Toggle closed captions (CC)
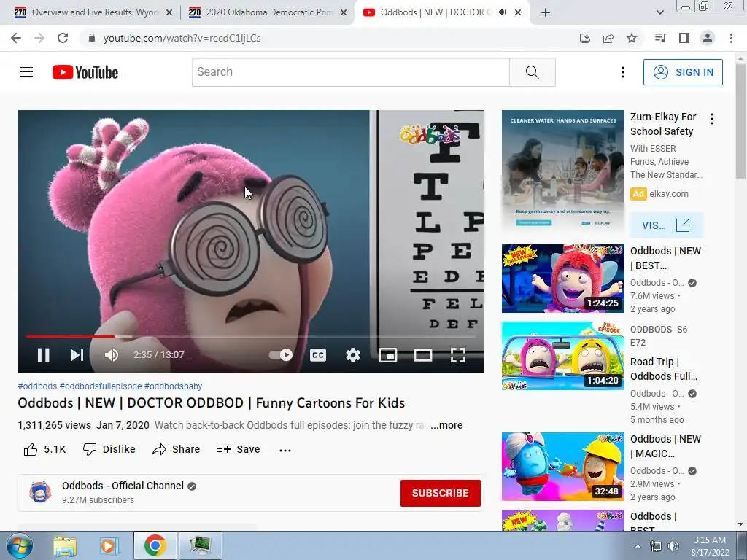Viewport: 747px width, 560px height. point(318,355)
